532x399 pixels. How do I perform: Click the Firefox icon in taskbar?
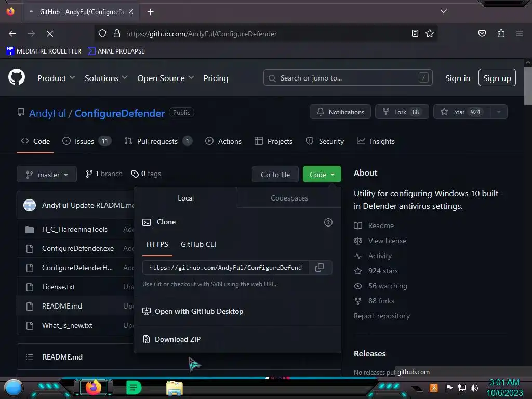pos(94,387)
